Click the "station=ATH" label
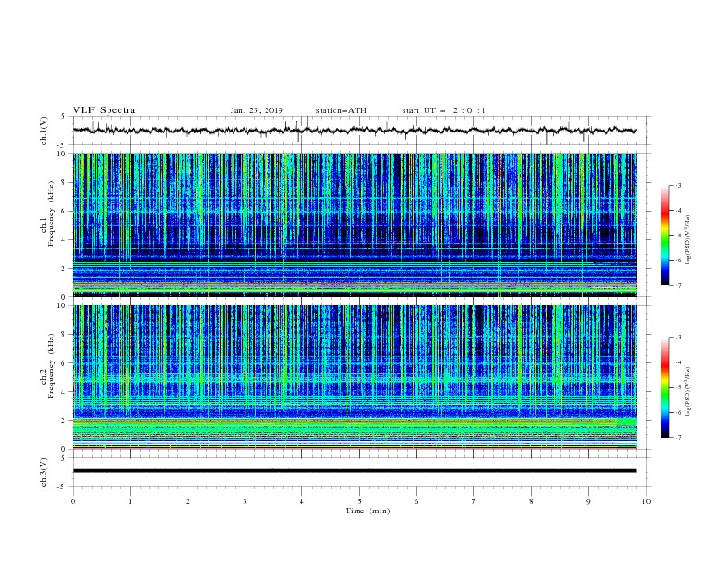Screen dimensions: 728x563 (341, 110)
